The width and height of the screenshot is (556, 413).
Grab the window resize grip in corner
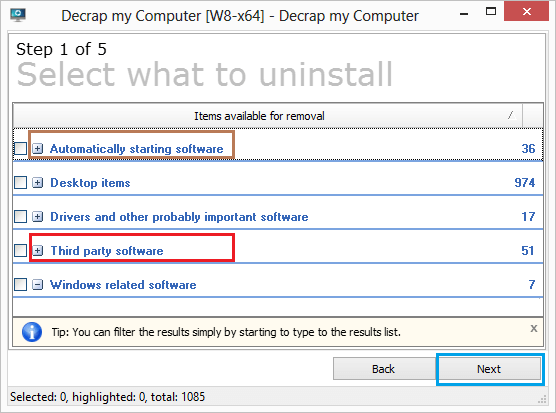tap(542, 400)
